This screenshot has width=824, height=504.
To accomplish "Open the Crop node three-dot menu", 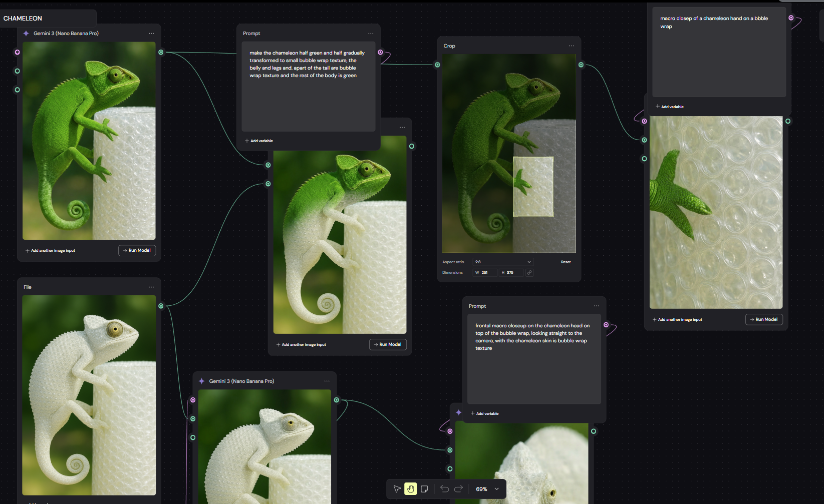I will tap(572, 46).
